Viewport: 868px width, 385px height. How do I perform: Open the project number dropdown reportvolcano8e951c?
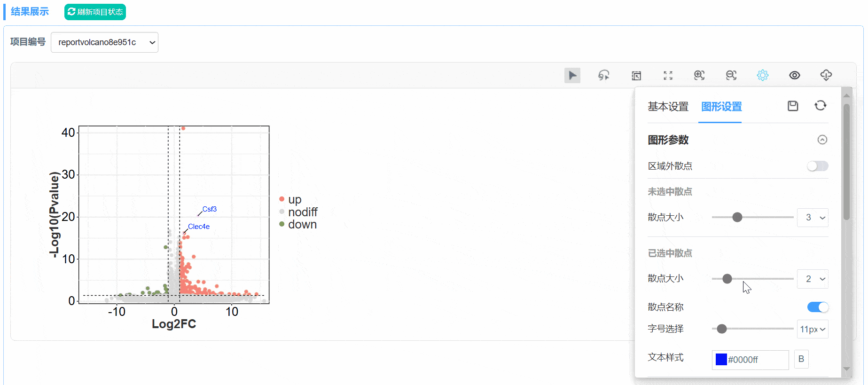coord(104,42)
